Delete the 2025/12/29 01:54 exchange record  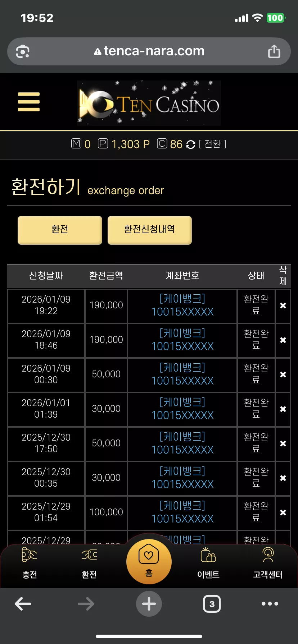pyautogui.click(x=283, y=512)
